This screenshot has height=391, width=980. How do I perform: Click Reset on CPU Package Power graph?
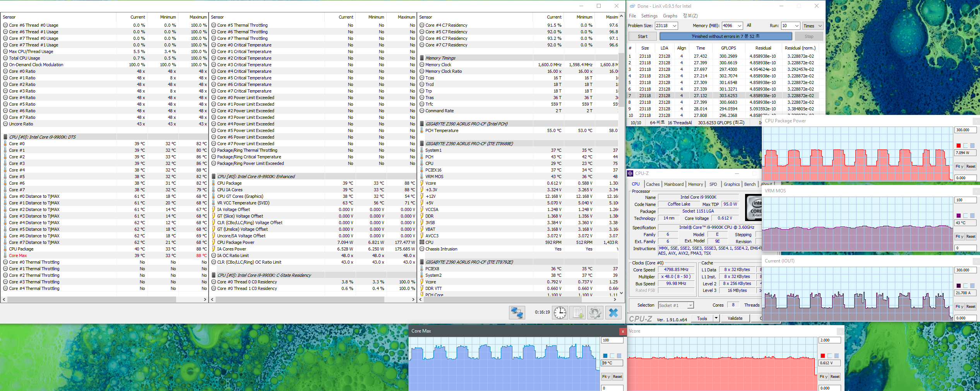coord(971,166)
